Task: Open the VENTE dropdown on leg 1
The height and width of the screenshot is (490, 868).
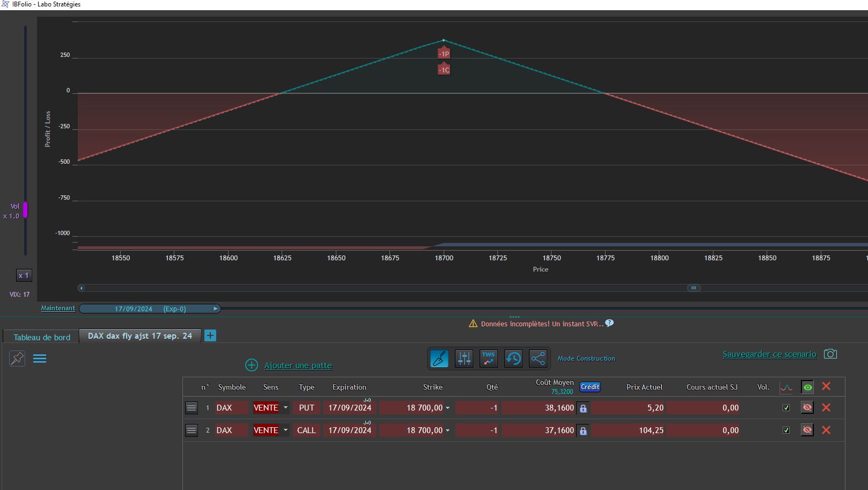Action: point(285,408)
